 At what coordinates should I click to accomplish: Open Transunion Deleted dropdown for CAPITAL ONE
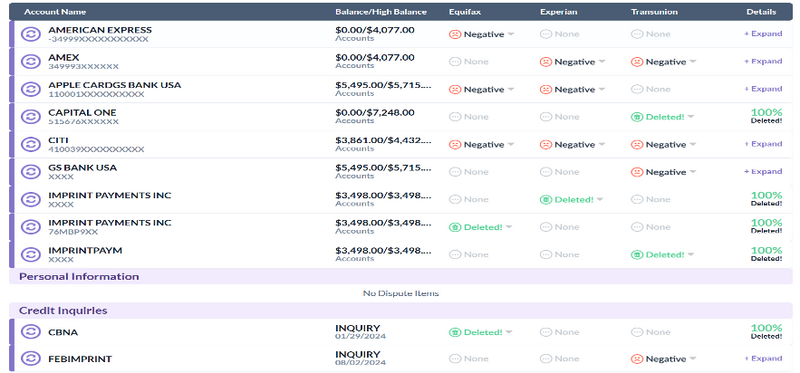(x=691, y=117)
